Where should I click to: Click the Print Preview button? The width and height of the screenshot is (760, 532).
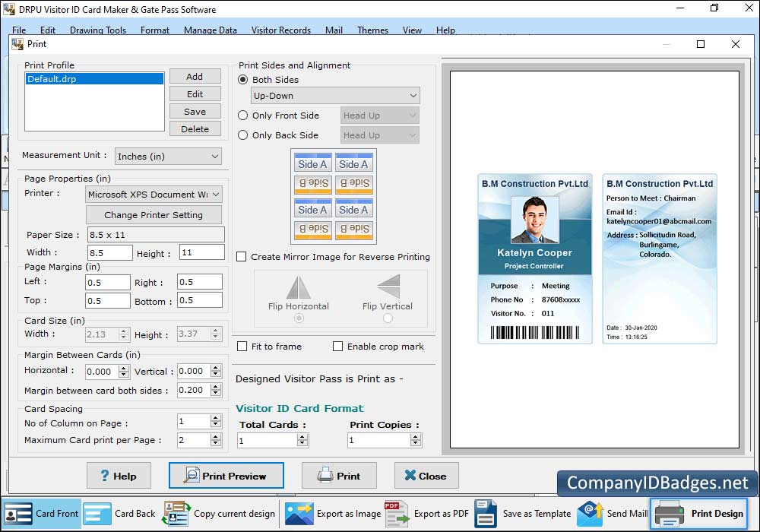(x=226, y=475)
